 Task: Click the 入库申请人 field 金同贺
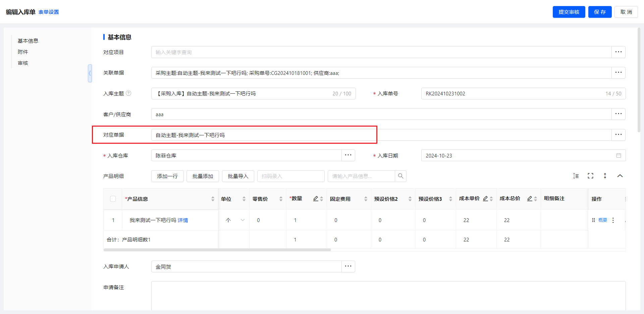pos(247,267)
